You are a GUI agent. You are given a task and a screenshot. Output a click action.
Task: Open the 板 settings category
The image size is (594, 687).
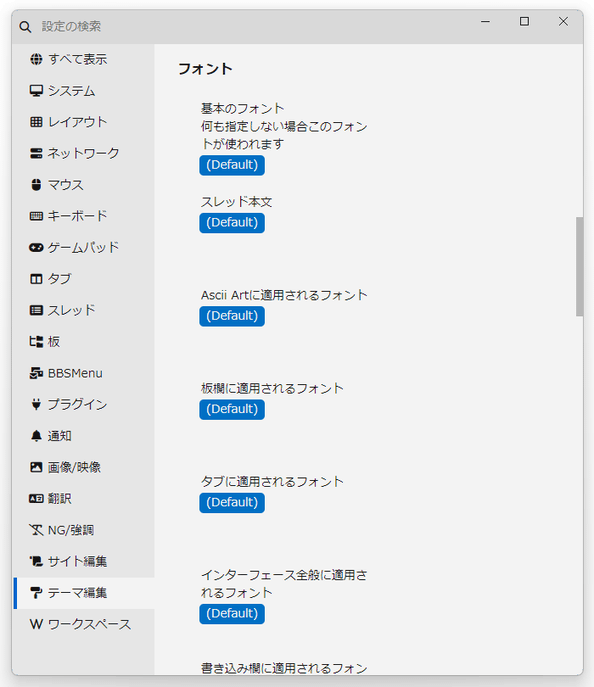(x=84, y=342)
